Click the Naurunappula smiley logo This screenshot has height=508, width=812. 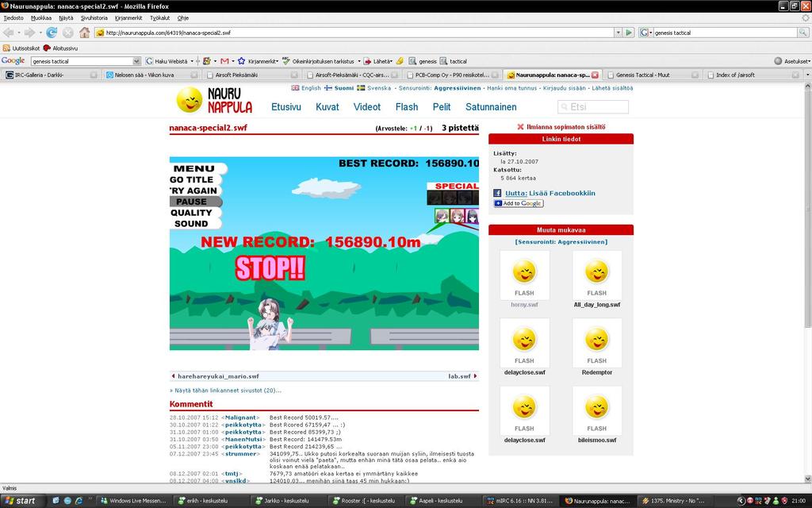click(x=190, y=100)
